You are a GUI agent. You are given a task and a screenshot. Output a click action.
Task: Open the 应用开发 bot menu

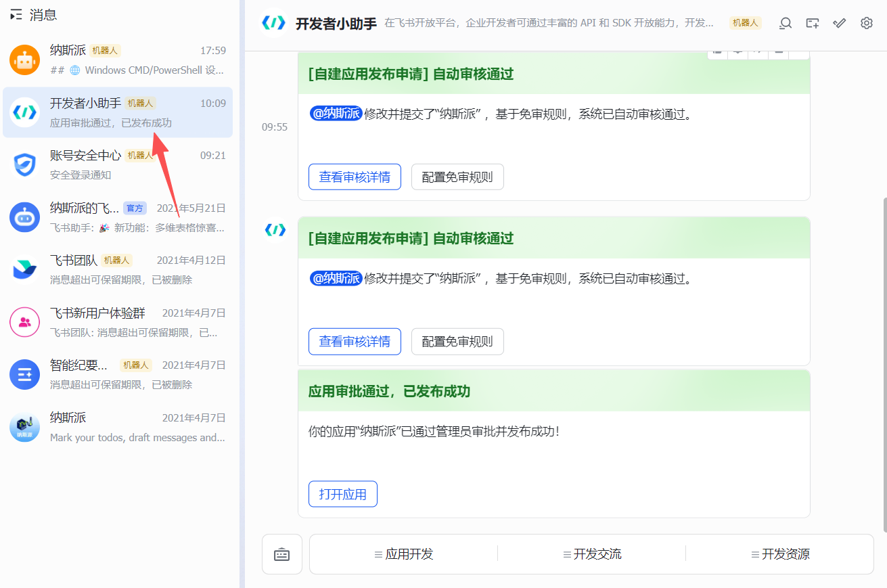[404, 554]
